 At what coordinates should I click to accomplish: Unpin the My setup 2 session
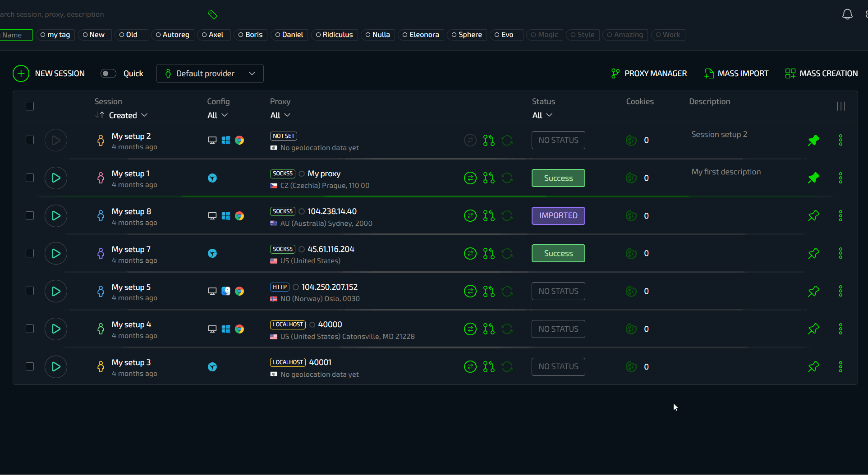click(x=813, y=141)
